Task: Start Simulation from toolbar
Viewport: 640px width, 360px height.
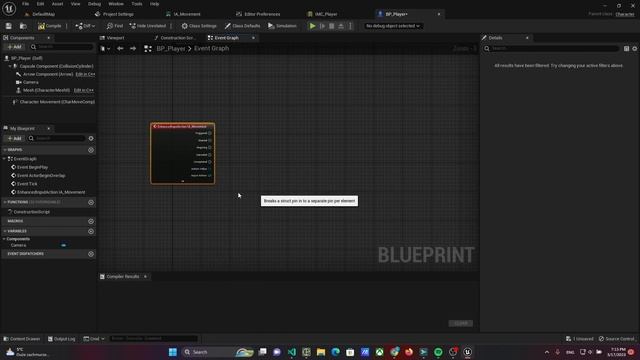Action: pyautogui.click(x=282, y=26)
